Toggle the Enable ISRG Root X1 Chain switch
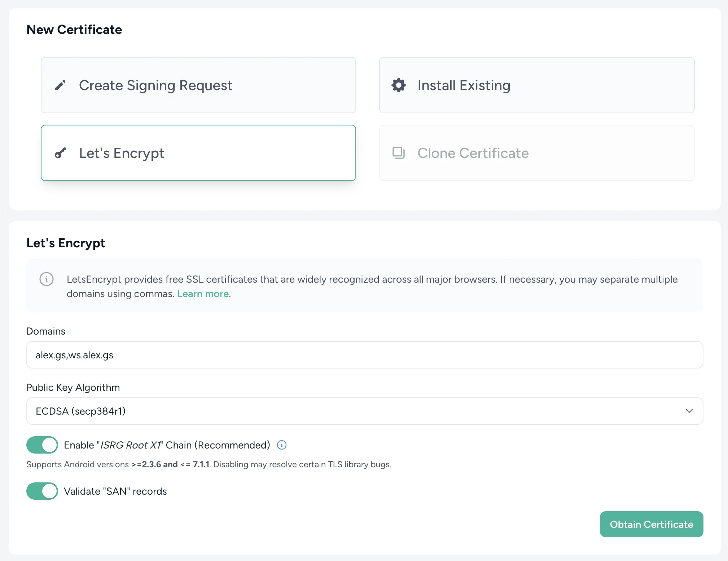Viewport: 728px width, 561px height. coord(42,445)
